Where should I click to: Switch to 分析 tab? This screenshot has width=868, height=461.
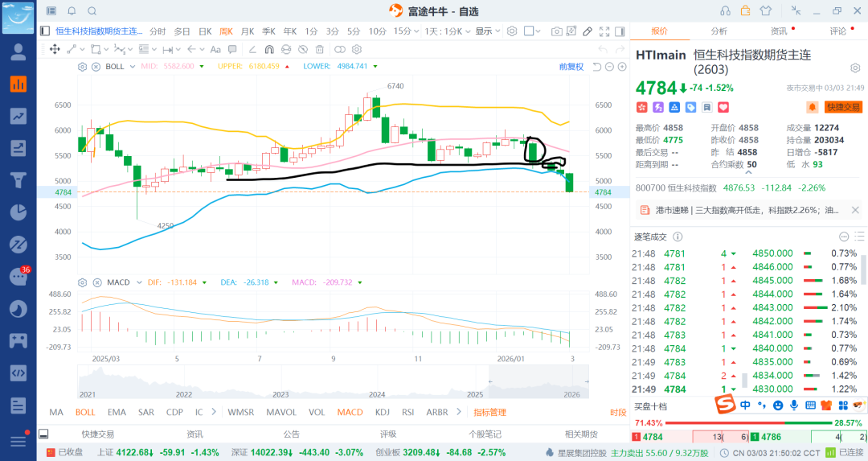(x=719, y=31)
